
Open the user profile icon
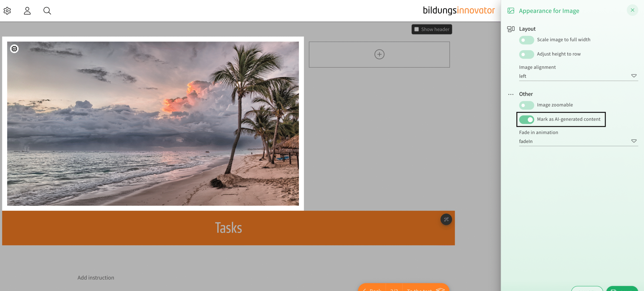27,11
